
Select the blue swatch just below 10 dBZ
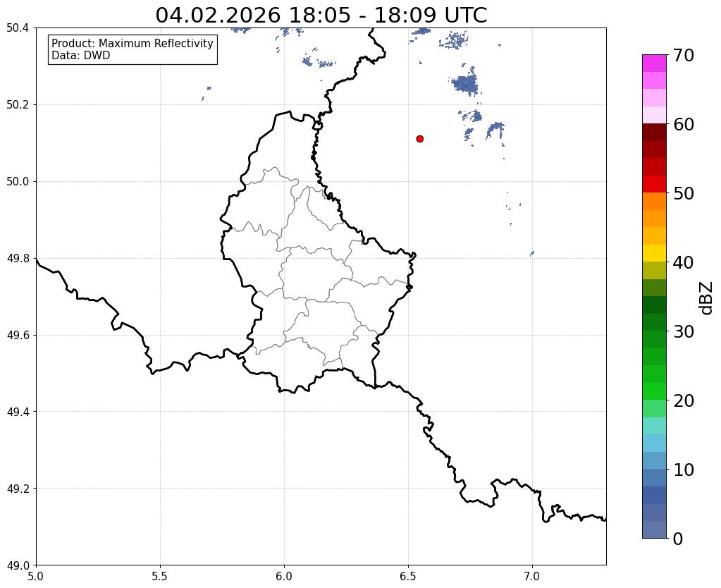point(654,477)
